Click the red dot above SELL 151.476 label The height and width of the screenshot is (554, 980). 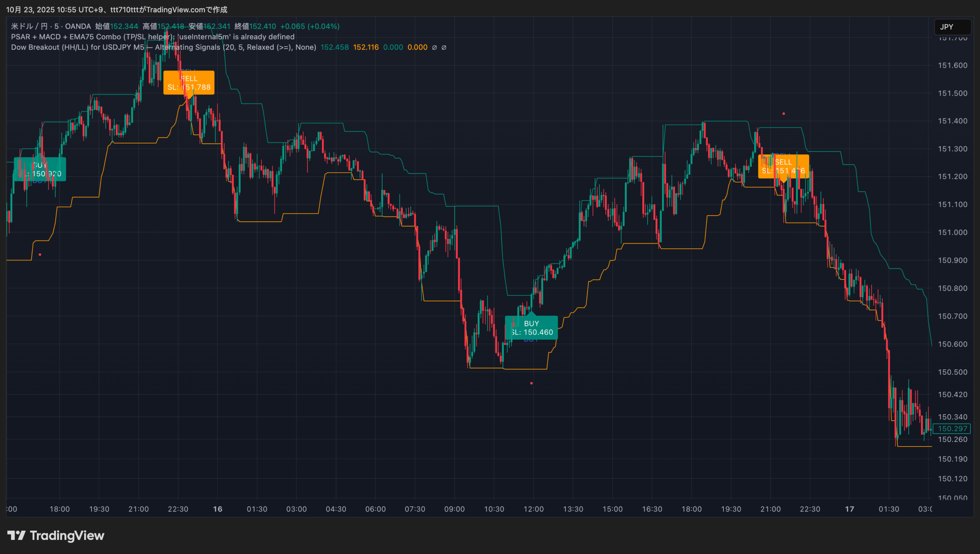pyautogui.click(x=784, y=114)
